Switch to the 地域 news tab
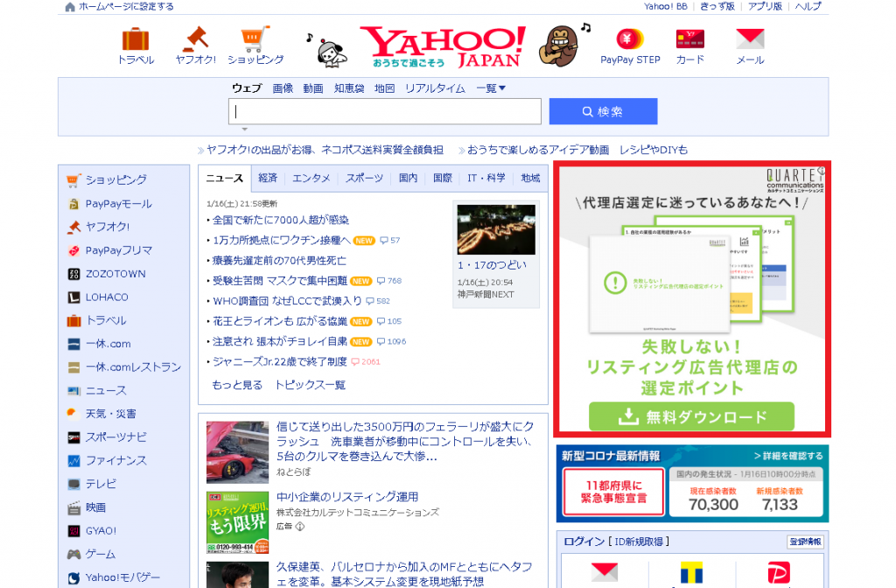 530,178
